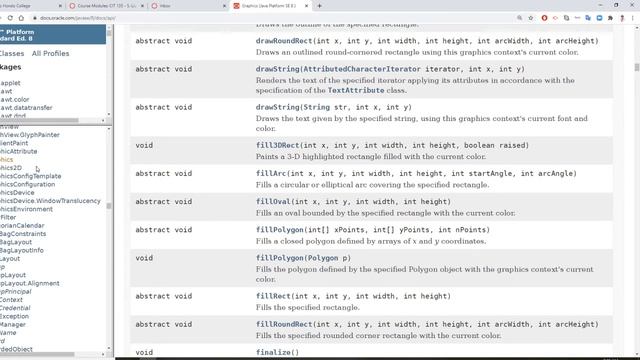640x360 pixels.
Task: Close the Course Modules tab
Action: [142, 6]
